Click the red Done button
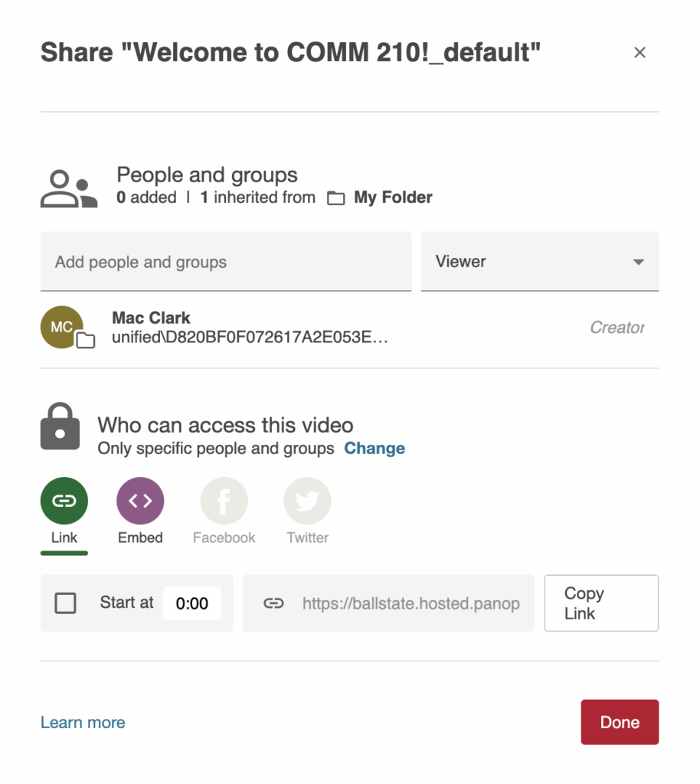 point(619,722)
